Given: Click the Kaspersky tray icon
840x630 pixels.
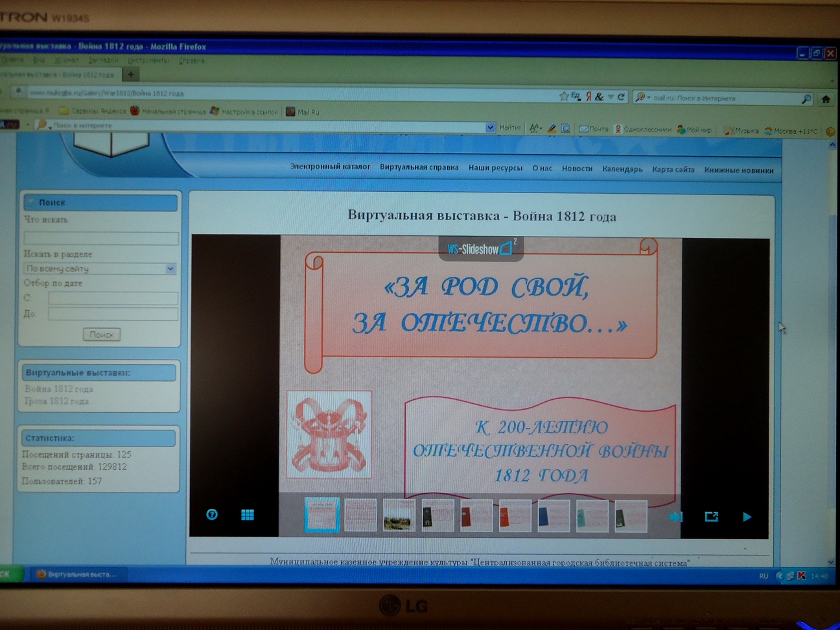Looking at the screenshot, I should (x=802, y=576).
